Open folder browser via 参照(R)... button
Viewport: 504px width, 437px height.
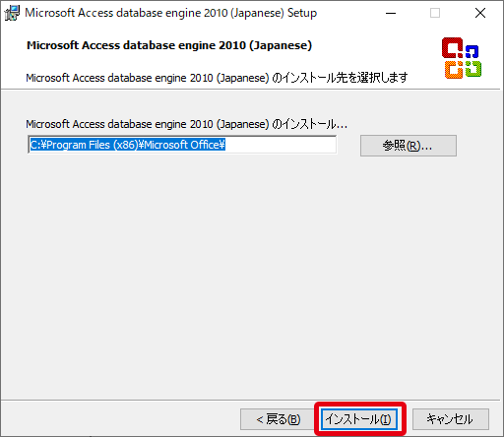point(409,146)
